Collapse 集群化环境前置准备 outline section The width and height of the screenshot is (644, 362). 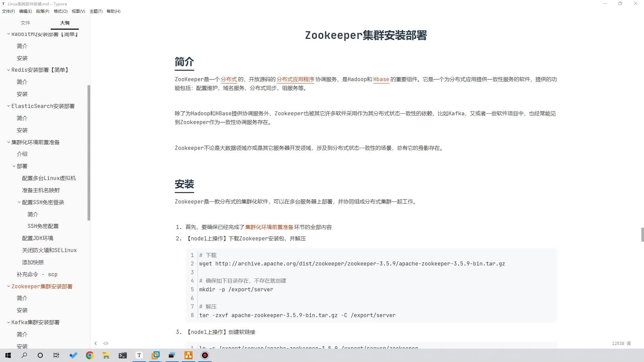tap(8, 142)
